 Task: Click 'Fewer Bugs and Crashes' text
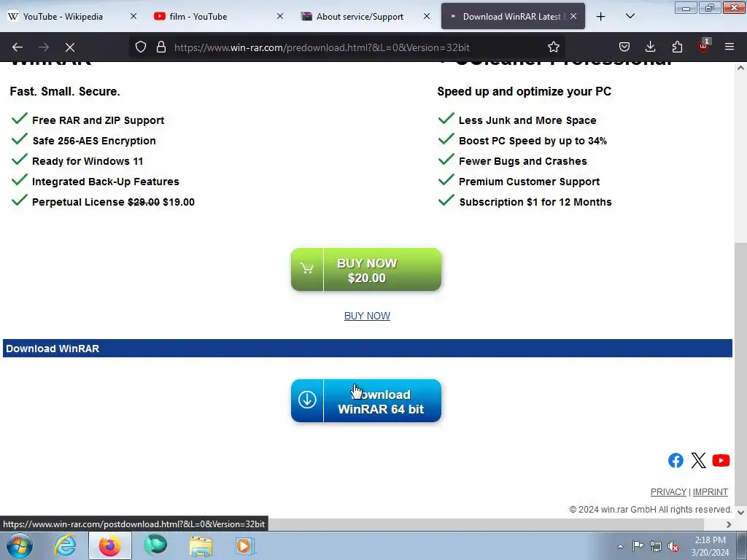522,161
